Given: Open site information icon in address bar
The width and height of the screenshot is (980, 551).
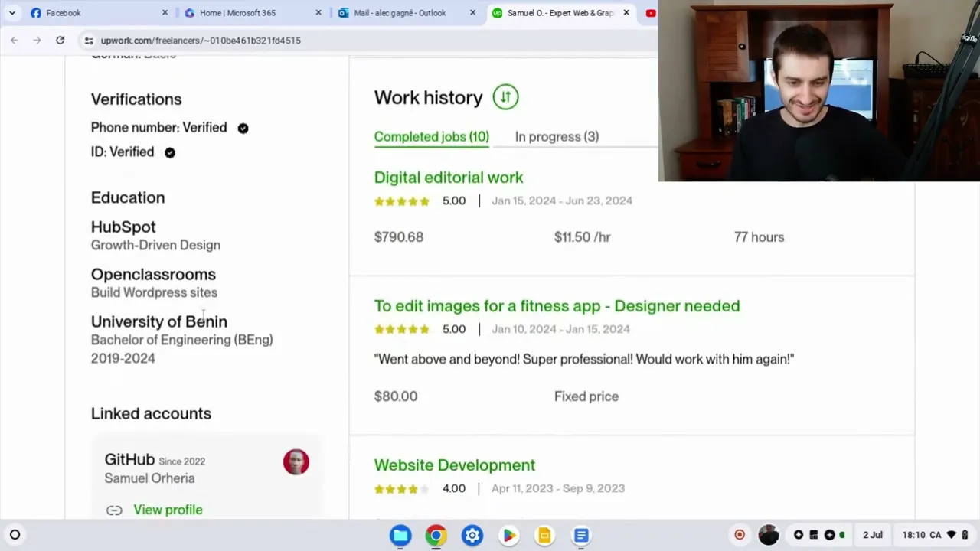Looking at the screenshot, I should pyautogui.click(x=89, y=41).
